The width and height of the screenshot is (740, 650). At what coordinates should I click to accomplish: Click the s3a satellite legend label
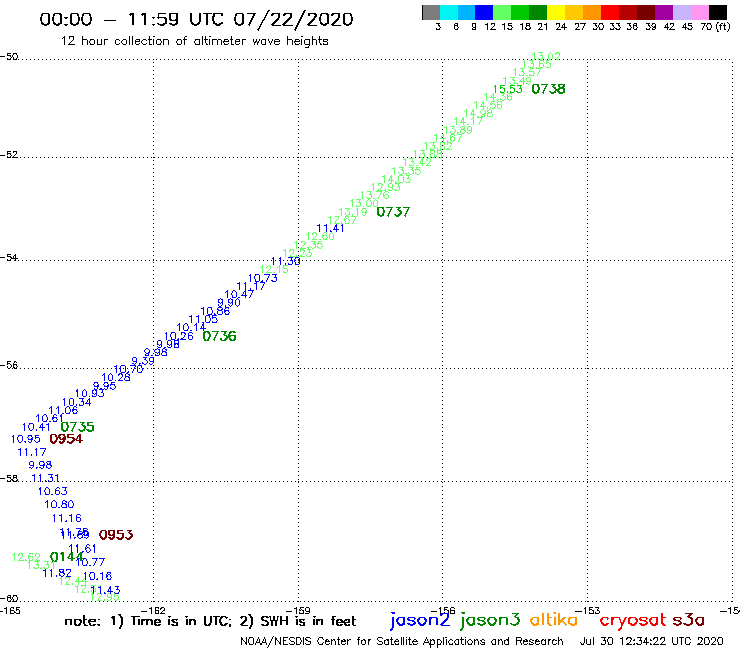click(689, 620)
